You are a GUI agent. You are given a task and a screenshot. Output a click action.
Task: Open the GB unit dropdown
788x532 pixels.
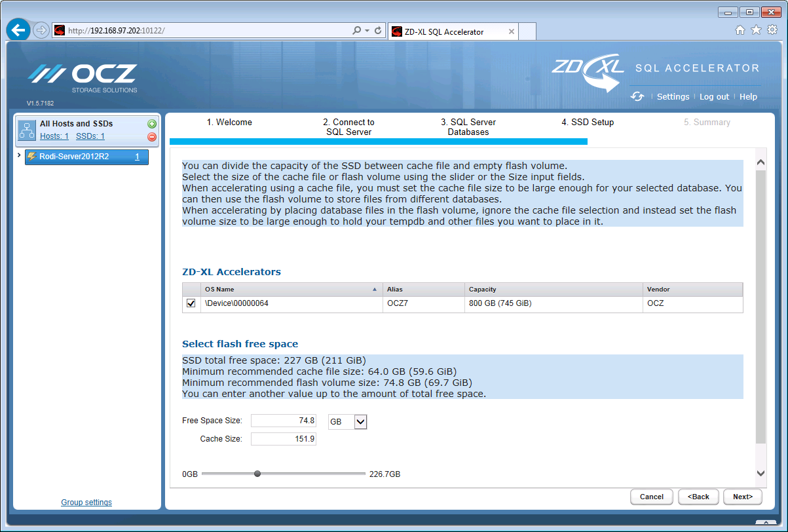click(x=360, y=422)
